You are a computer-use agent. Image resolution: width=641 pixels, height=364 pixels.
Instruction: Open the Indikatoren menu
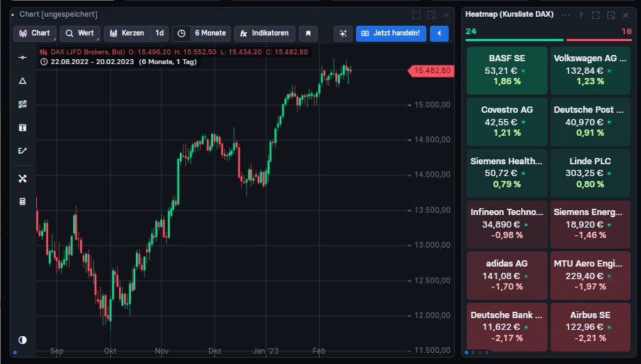pos(265,33)
